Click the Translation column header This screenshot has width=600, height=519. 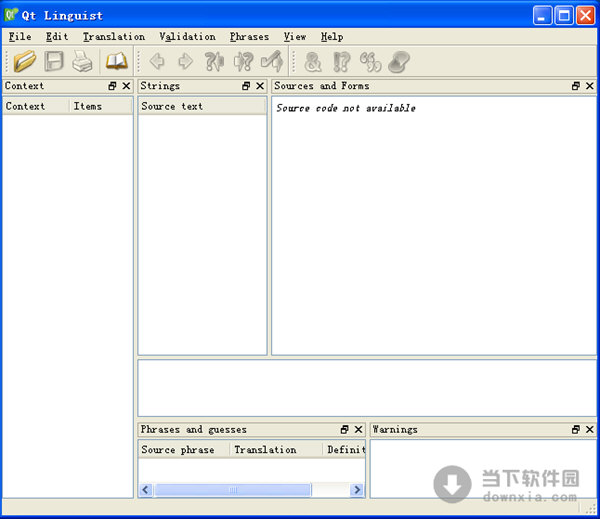click(276, 449)
